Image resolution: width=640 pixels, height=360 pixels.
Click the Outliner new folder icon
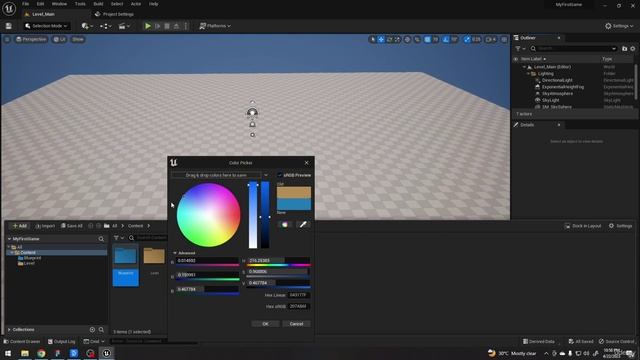tap(624, 49)
